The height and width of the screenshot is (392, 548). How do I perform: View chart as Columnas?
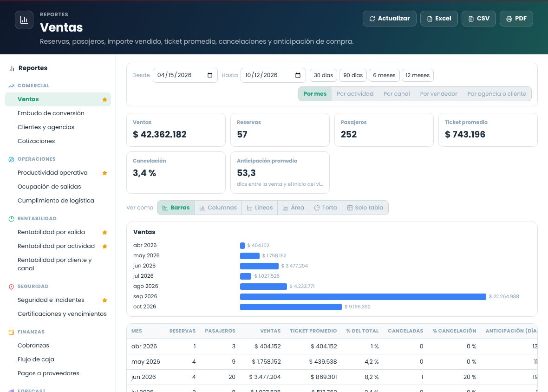(x=218, y=208)
